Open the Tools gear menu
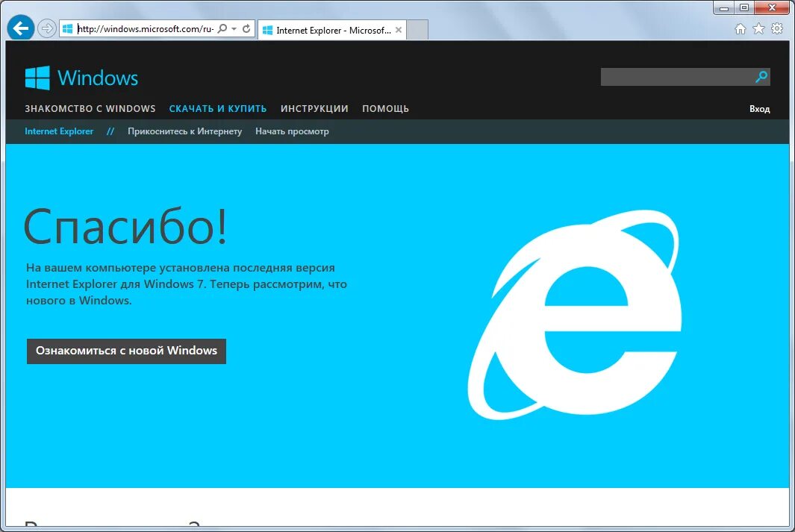The width and height of the screenshot is (795, 532). [x=777, y=28]
